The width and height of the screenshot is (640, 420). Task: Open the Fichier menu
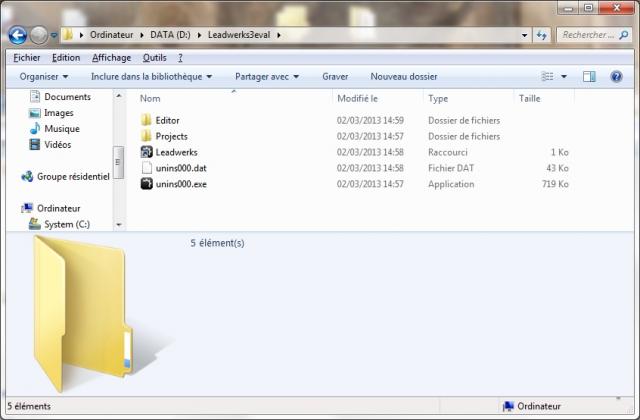pyautogui.click(x=27, y=58)
